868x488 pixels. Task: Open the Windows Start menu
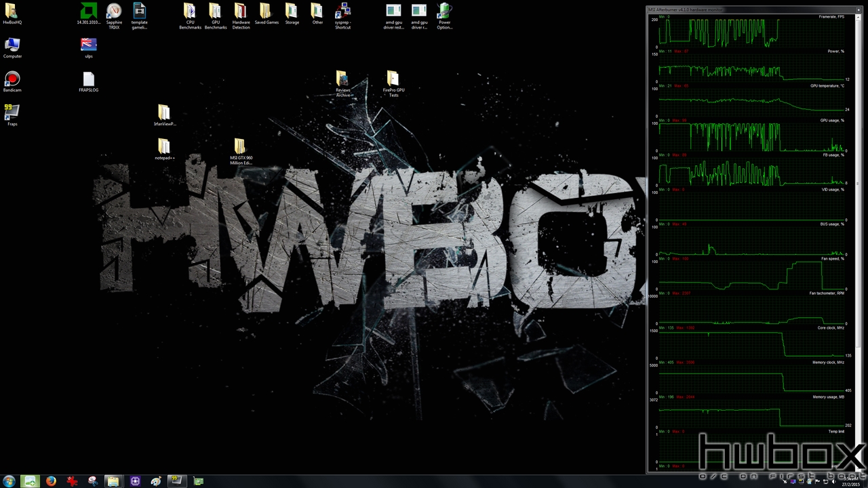(x=9, y=481)
